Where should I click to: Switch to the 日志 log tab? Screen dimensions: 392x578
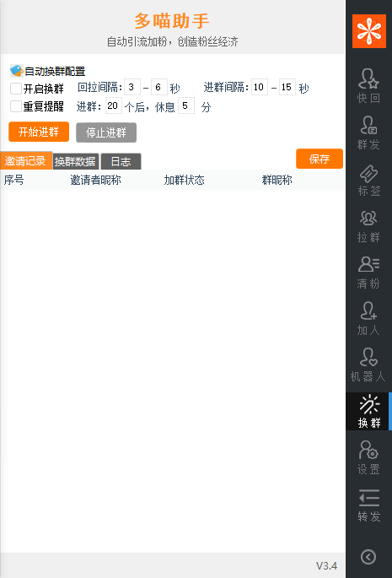tap(121, 161)
